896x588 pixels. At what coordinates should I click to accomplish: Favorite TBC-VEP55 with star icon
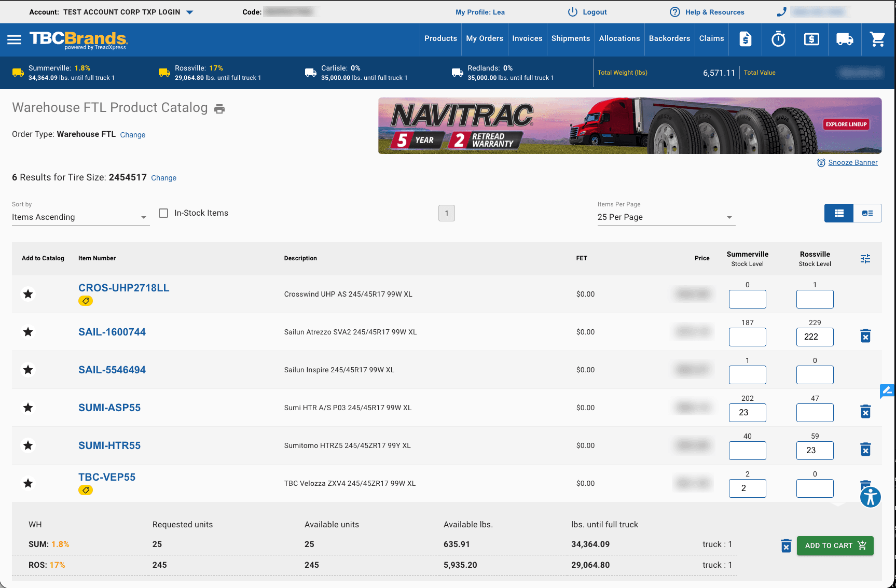tap(28, 483)
